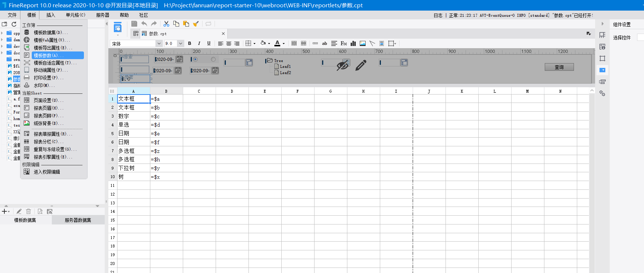
Task: Close the 参数.cpt tab
Action: pos(223,34)
